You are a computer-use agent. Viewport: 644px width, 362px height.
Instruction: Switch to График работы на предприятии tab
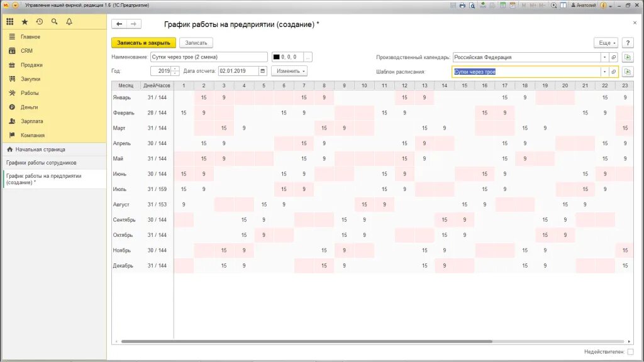pos(54,179)
